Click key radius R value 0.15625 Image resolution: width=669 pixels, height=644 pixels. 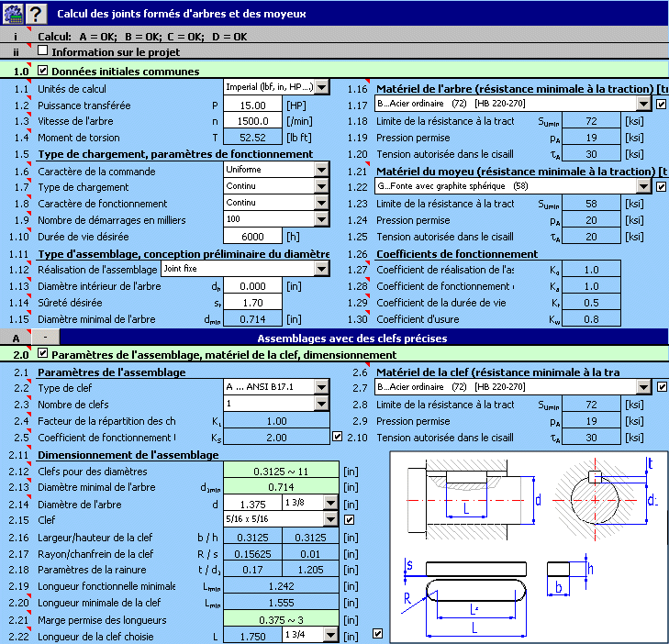coord(252,554)
